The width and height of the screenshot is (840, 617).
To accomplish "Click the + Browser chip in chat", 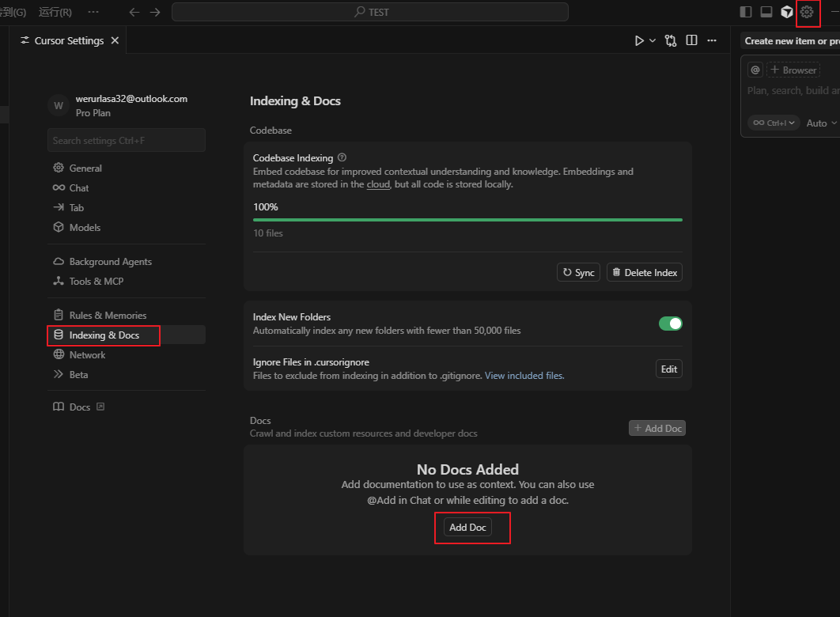I will pyautogui.click(x=793, y=70).
